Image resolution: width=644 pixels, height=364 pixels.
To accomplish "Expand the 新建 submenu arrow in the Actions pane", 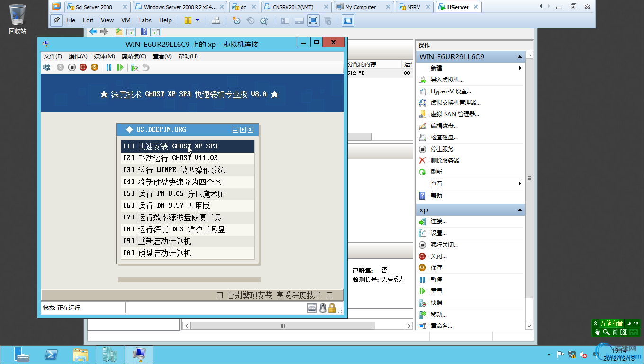I will (x=520, y=68).
